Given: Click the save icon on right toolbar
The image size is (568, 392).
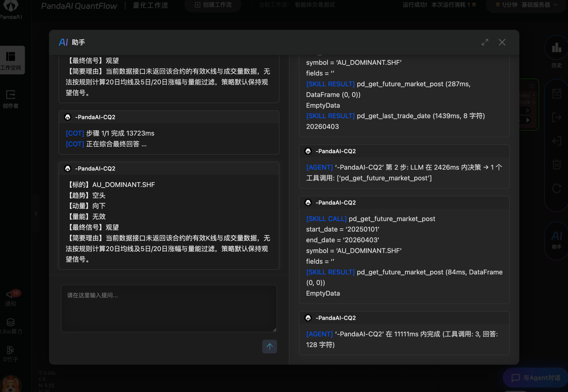Looking at the screenshot, I should click(x=556, y=93).
